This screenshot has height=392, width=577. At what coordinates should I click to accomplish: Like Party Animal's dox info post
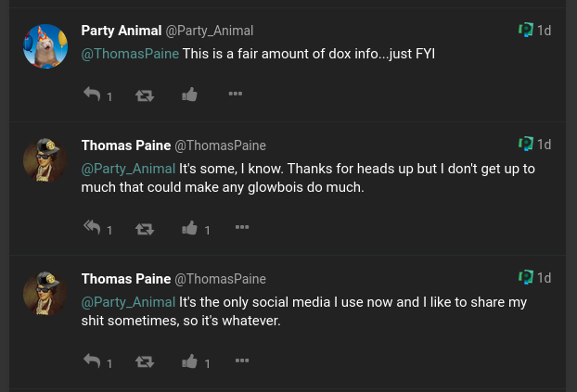tap(189, 95)
